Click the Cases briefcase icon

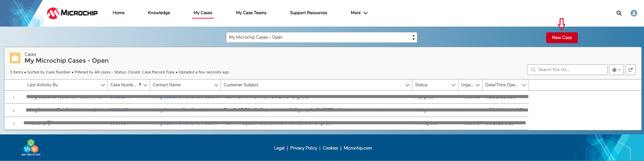coord(15,58)
